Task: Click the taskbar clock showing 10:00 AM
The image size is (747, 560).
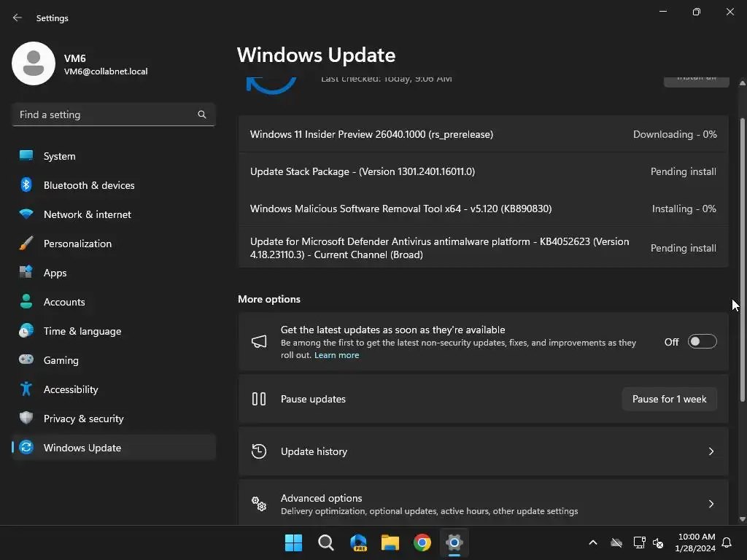Action: click(695, 542)
